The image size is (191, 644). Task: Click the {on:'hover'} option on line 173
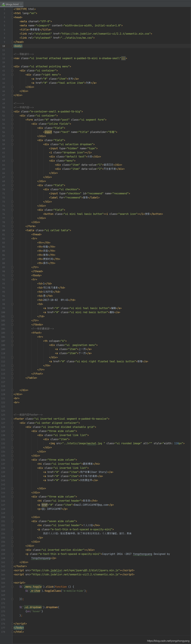click(34, 611)
